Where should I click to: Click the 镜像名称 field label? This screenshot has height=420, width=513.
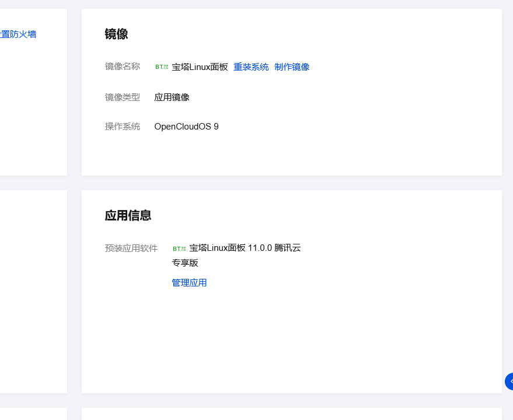pyautogui.click(x=123, y=66)
